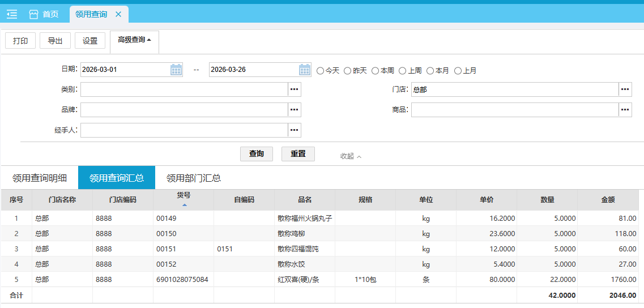Open the 商品 ellipsis selector
Image resolution: width=644 pixels, height=308 pixels.
(x=625, y=110)
